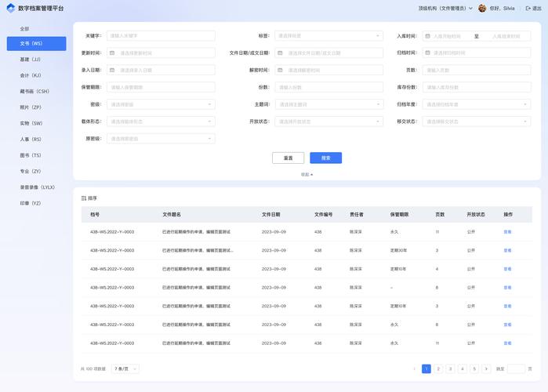Go to next page with right arrow

(x=486, y=368)
